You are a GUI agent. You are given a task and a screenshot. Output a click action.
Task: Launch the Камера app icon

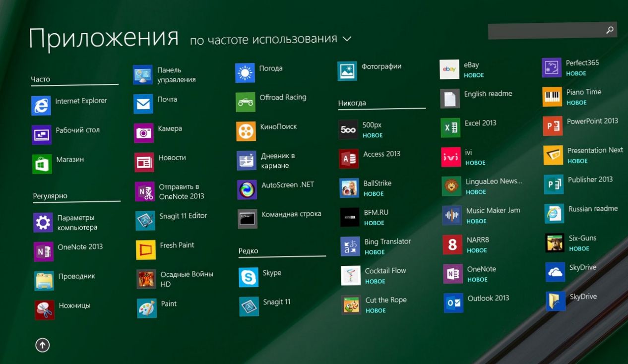(x=144, y=133)
